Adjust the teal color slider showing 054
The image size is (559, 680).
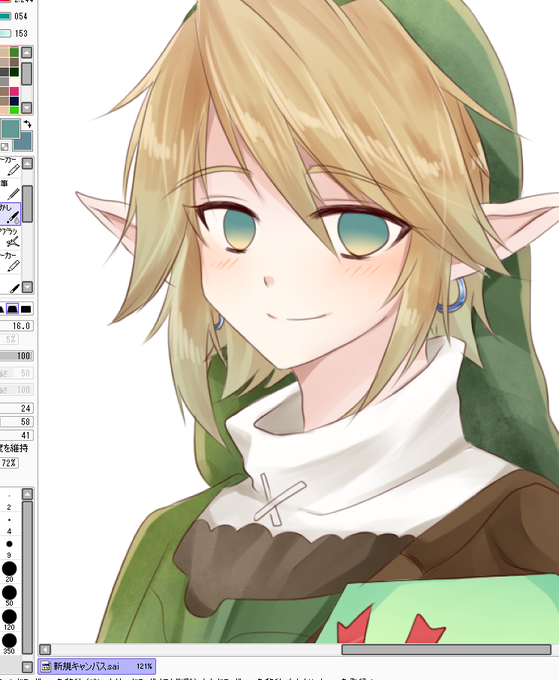click(5, 16)
